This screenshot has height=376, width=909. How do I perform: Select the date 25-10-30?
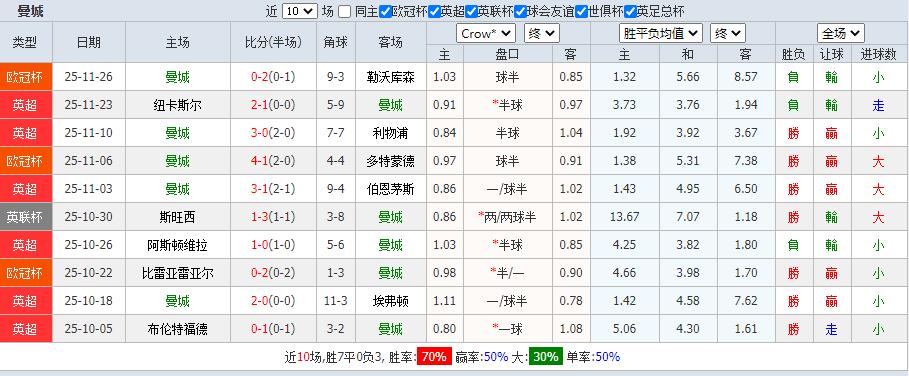tap(89, 217)
